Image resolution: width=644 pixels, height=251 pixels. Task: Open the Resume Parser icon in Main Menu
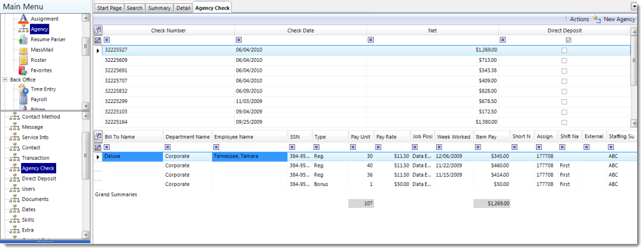[x=23, y=39]
